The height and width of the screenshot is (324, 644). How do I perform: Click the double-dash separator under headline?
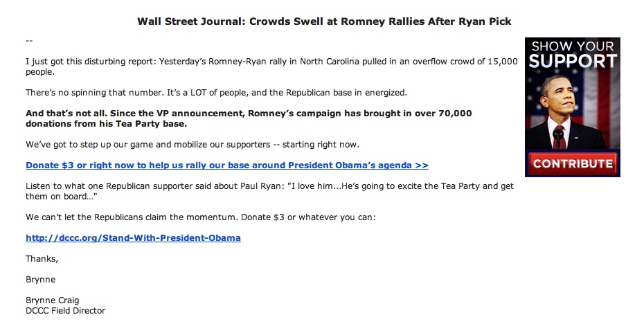[29, 41]
